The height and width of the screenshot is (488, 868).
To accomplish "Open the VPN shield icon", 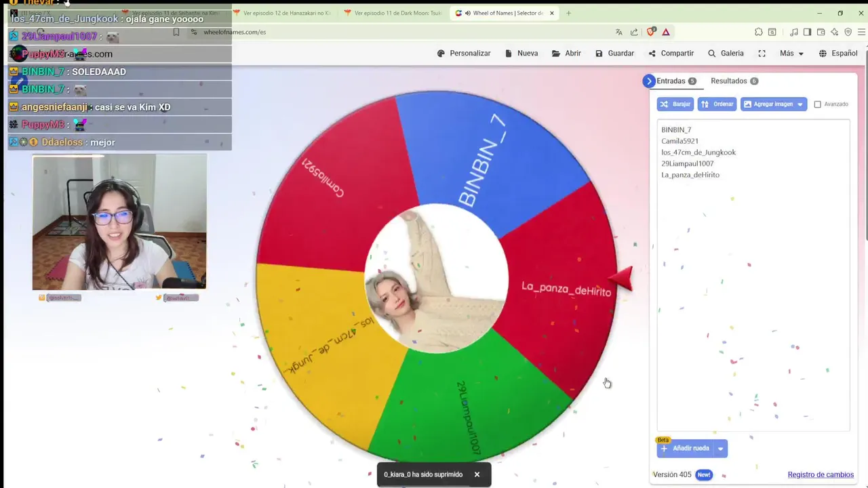I will pos(848,32).
